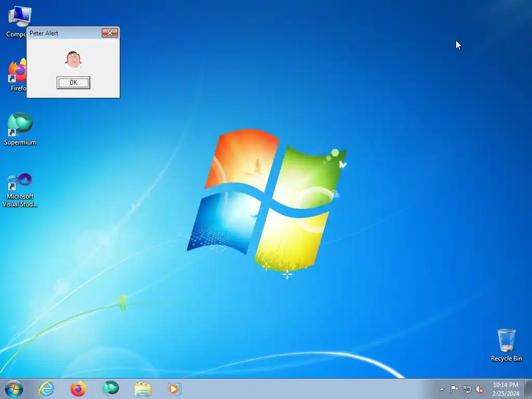This screenshot has height=399, width=532.
Task: Click the Recycle Bin label text
Action: [x=506, y=358]
